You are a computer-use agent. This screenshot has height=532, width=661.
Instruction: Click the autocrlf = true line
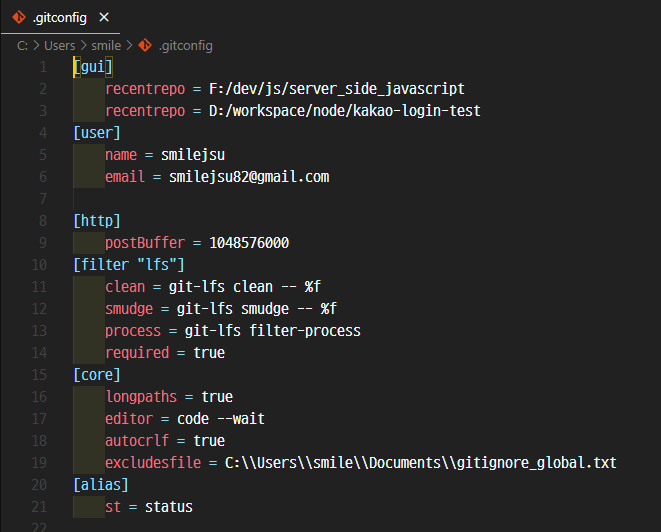165,441
